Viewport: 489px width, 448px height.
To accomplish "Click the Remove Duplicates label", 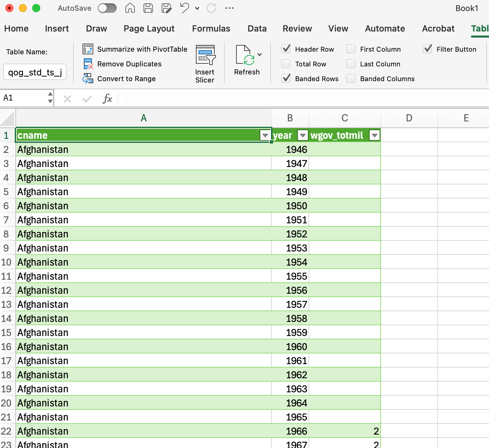I will point(129,64).
